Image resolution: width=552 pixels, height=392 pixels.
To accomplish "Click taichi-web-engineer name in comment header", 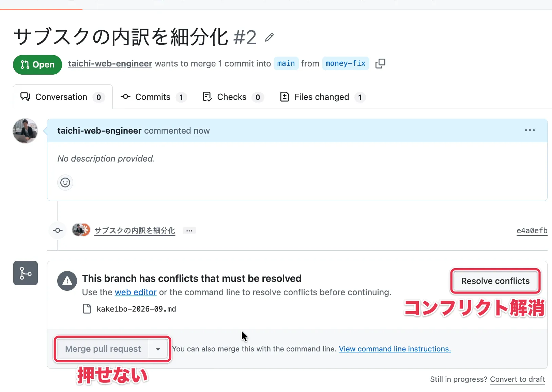I will pos(99,131).
